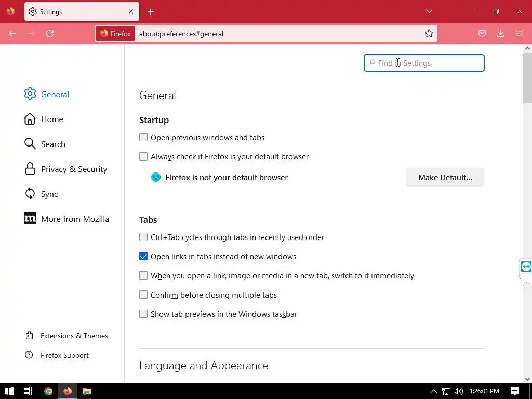Open the list all tabs dropdown
This screenshot has height=399, width=532.
click(x=429, y=11)
